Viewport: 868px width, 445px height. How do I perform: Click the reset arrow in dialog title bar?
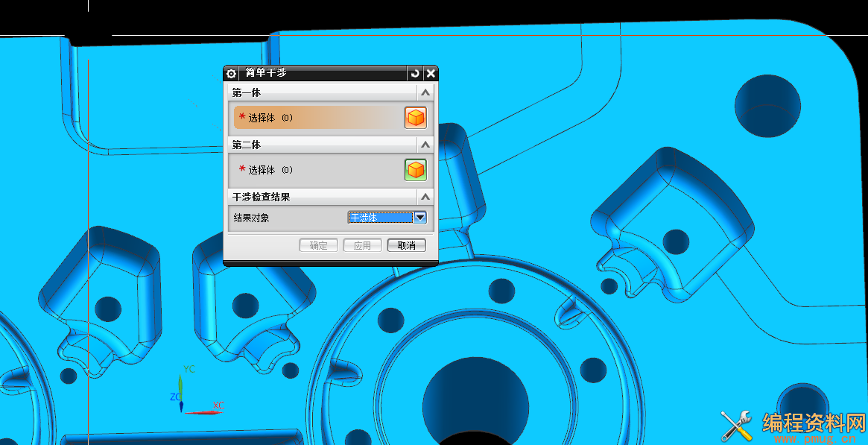[415, 73]
